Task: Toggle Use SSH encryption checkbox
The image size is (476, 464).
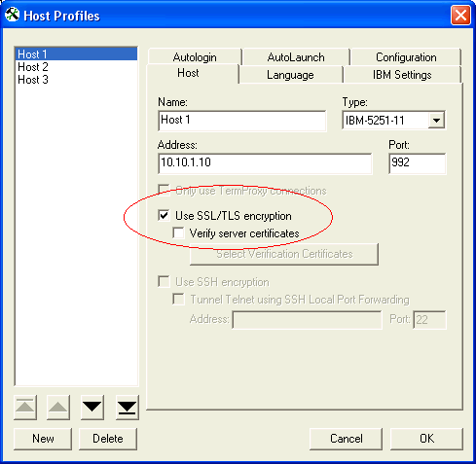Action: 164,281
